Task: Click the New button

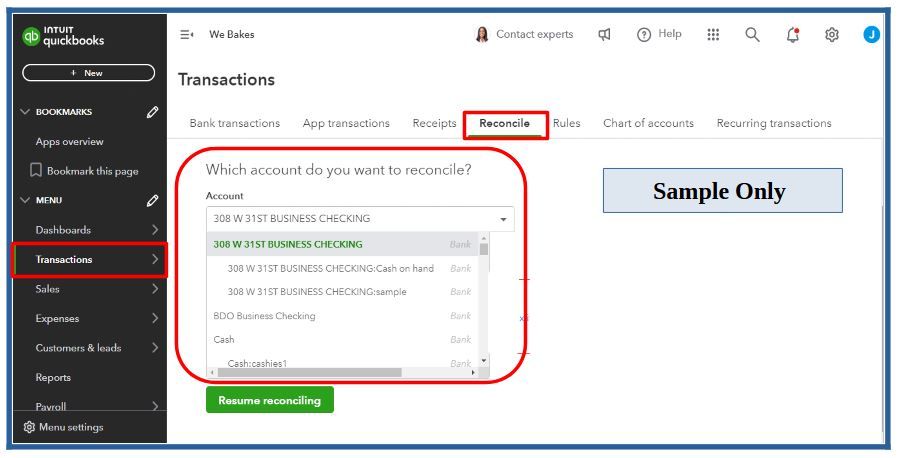Action: click(88, 73)
